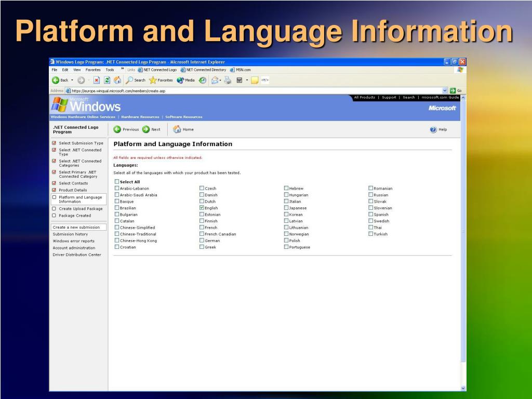Open the Mail icon dropdown arrow

[220, 81]
